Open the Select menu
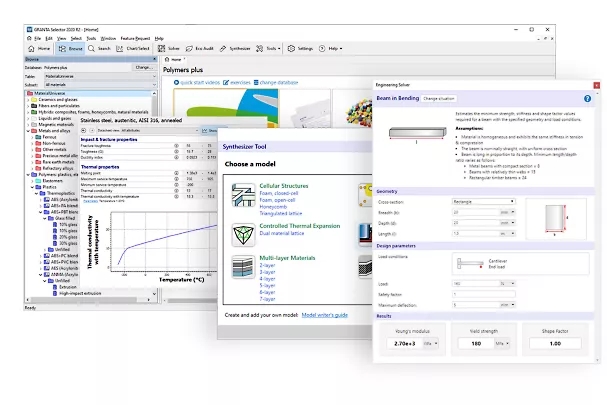The image size is (607, 405). coord(76,38)
